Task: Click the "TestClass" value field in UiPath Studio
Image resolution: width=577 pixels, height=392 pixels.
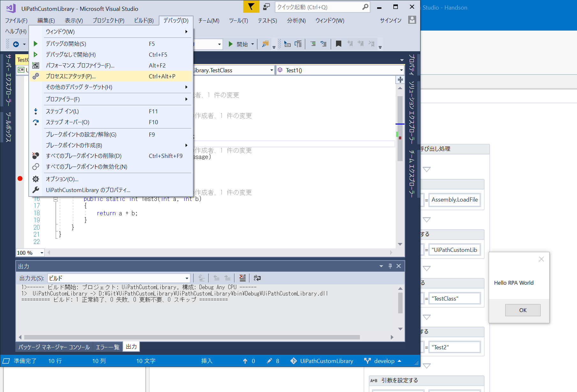Action: (x=455, y=299)
